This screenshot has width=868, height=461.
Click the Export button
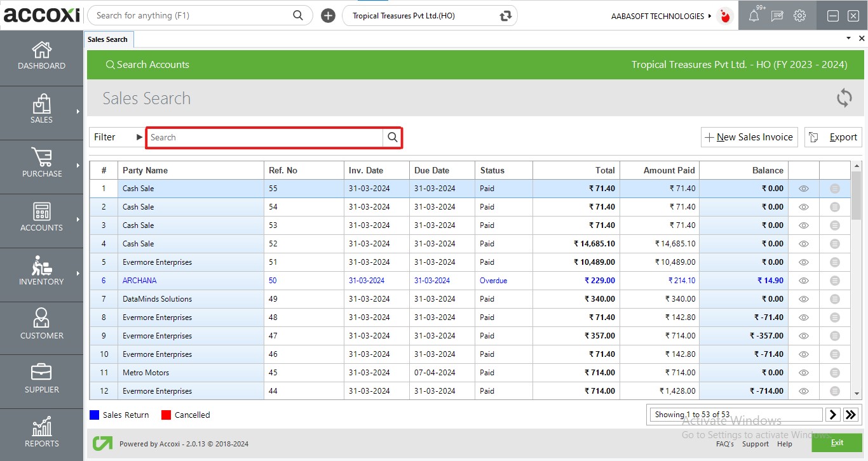(833, 137)
